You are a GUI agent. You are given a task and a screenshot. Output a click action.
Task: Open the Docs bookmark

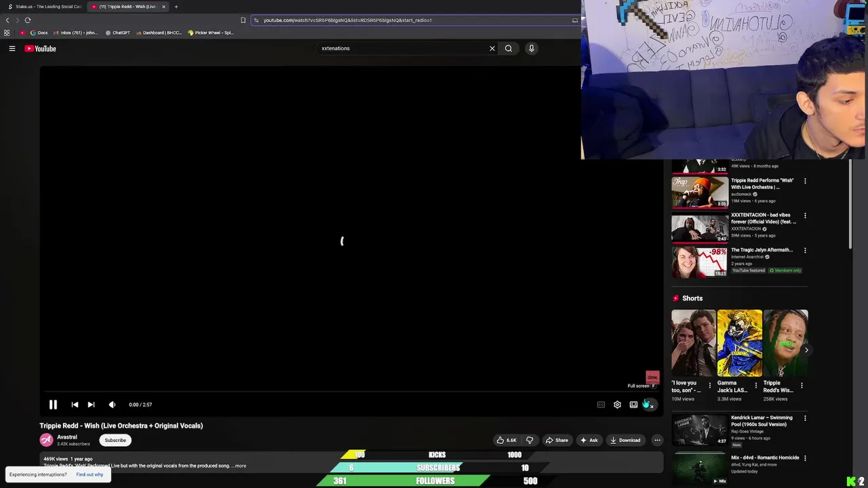coord(39,33)
